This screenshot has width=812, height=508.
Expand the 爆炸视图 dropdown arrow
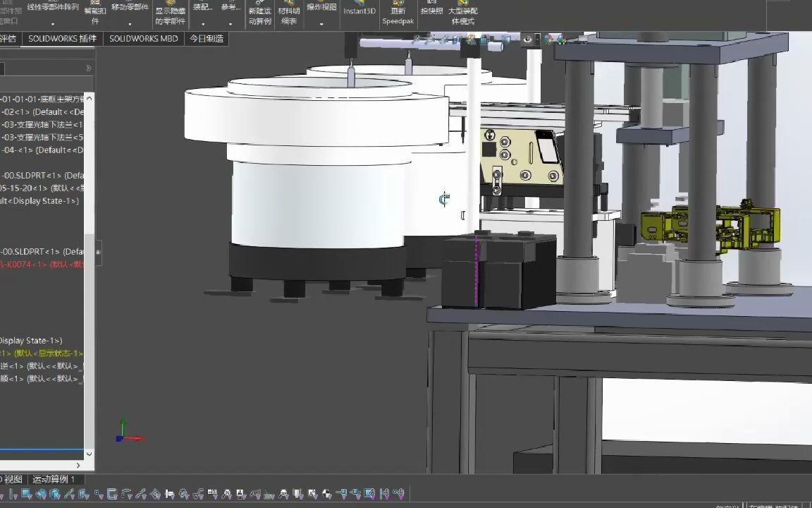[321, 23]
